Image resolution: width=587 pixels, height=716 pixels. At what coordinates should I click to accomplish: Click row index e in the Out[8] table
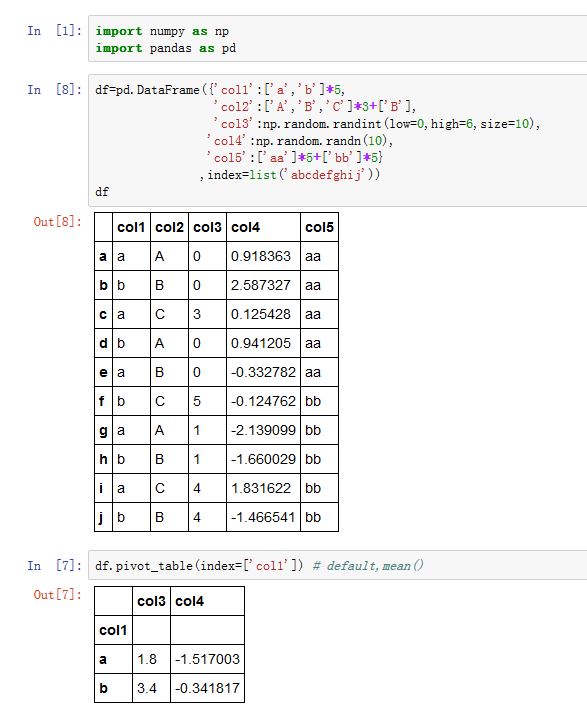[103, 372]
